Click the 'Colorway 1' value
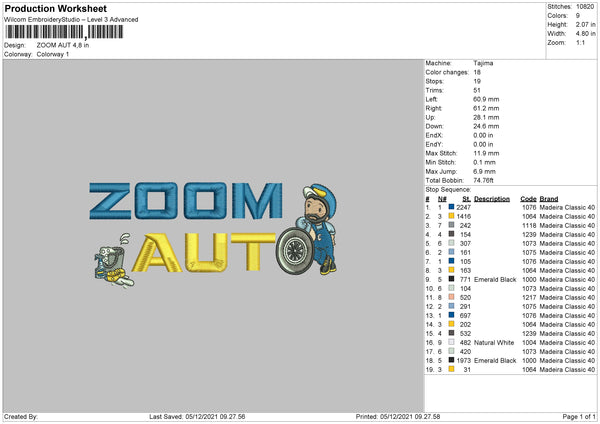This screenshot has width=600, height=424. point(53,54)
